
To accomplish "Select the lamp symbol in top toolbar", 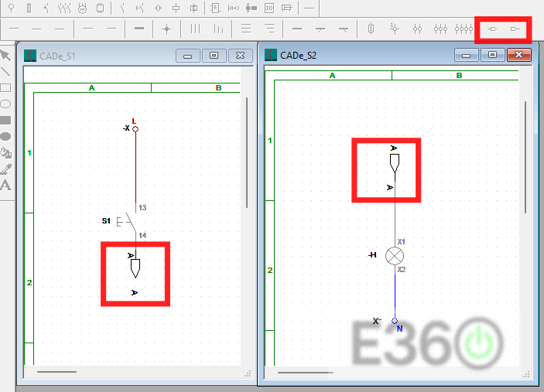I will point(11,8).
